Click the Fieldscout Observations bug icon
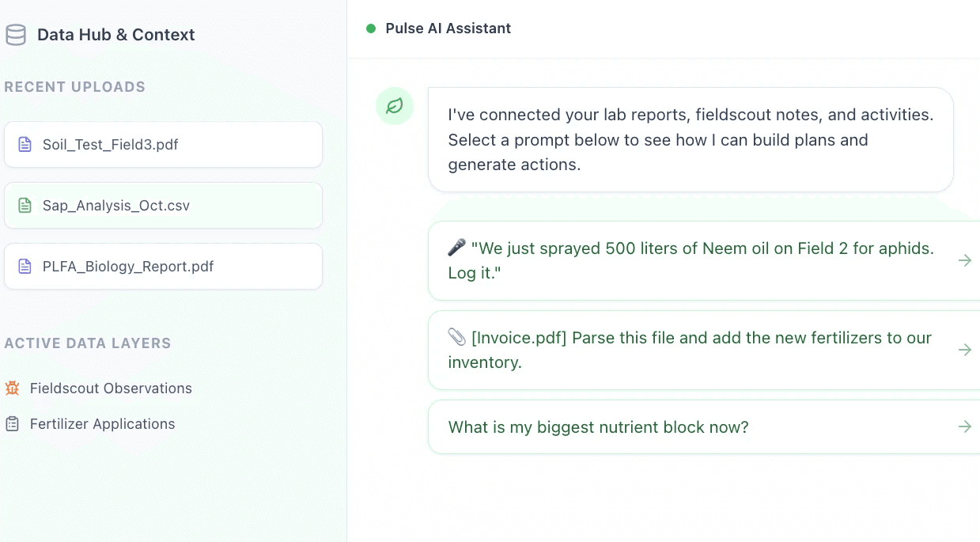Screen dimensions: 980x542 click(x=12, y=388)
